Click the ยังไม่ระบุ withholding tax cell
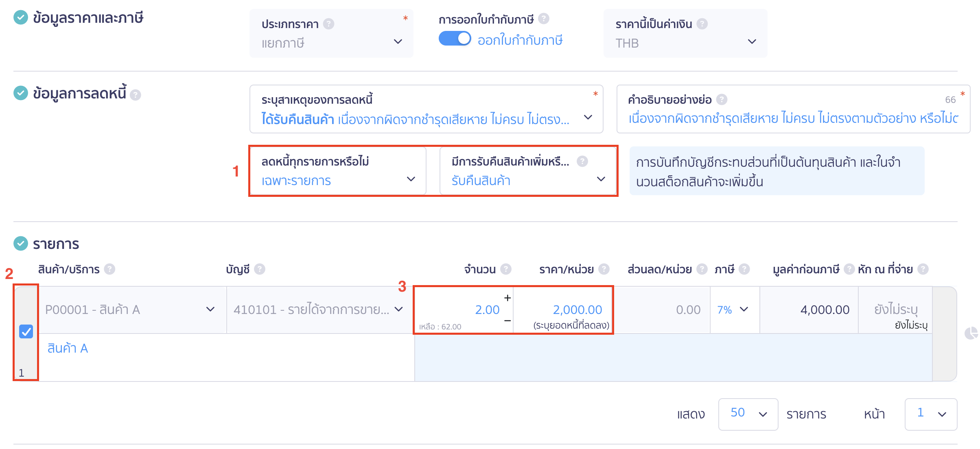The width and height of the screenshot is (980, 449). pos(895,310)
